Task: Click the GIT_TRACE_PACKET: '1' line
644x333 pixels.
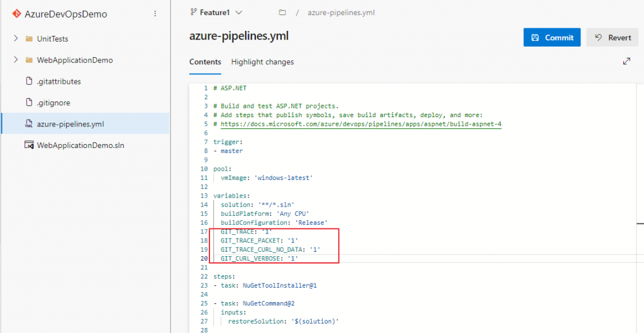Action: [x=260, y=240]
